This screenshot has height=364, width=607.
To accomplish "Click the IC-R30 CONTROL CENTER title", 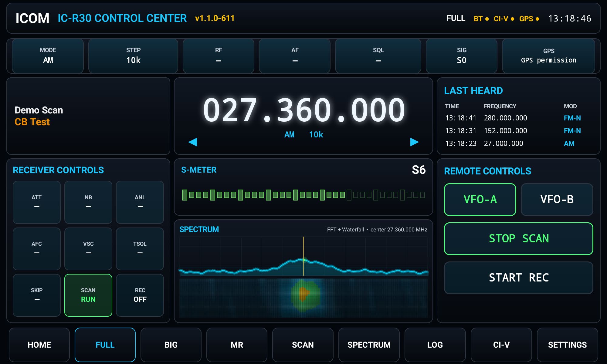I will [122, 19].
